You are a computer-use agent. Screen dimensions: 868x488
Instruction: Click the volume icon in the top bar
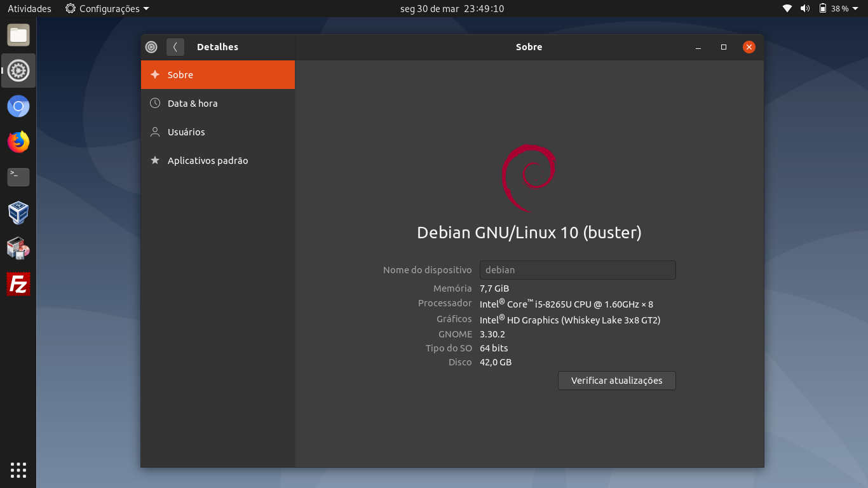805,9
